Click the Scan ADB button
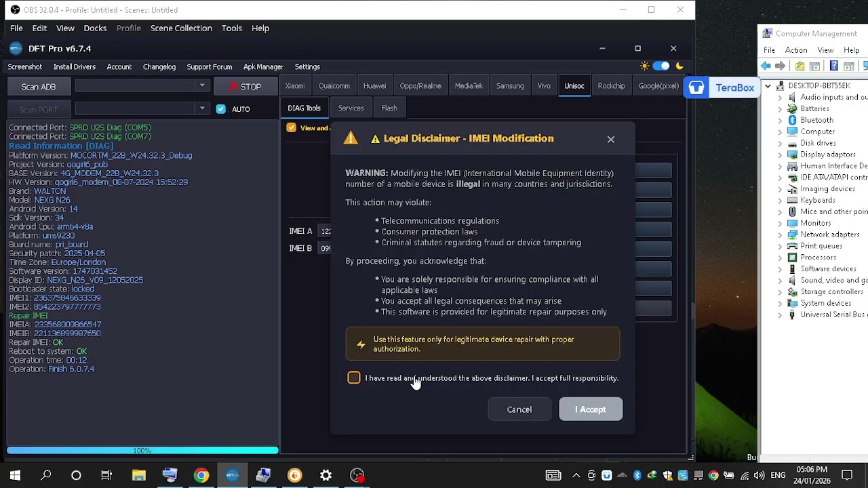This screenshot has width=868, height=488. (39, 87)
